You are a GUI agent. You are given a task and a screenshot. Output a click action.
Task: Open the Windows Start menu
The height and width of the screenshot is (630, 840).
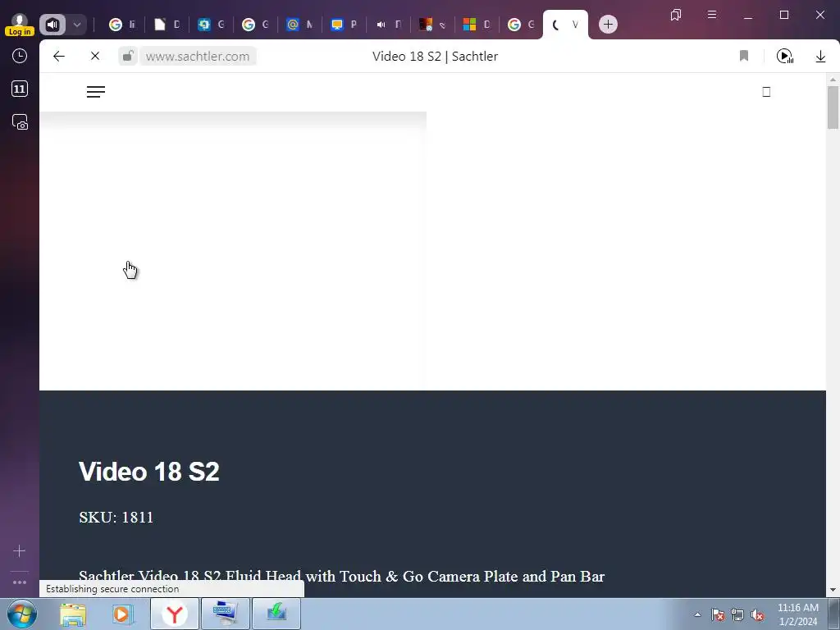(x=22, y=614)
